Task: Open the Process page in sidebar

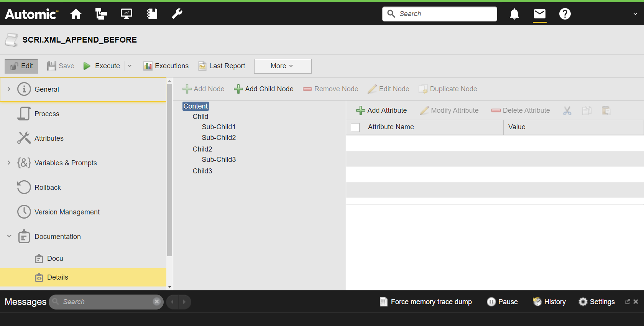Action: pos(47,114)
